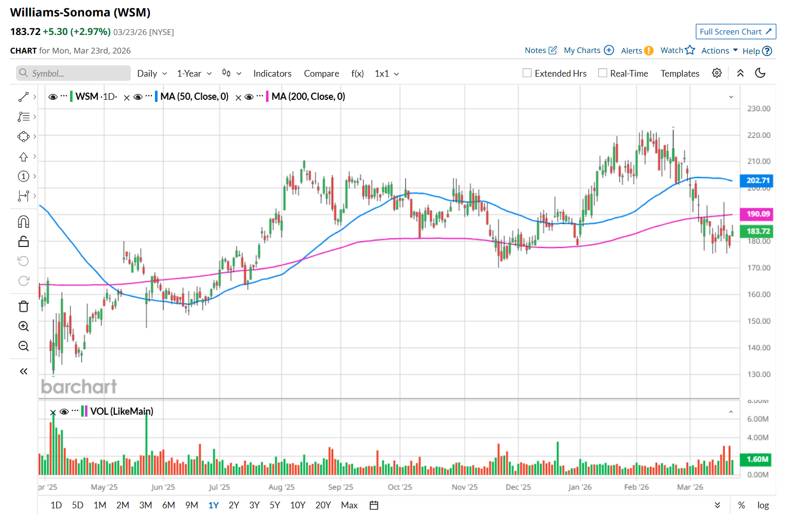Tick the Real-Time checkbox
Image resolution: width=808 pixels, height=532 pixels.
pos(603,73)
